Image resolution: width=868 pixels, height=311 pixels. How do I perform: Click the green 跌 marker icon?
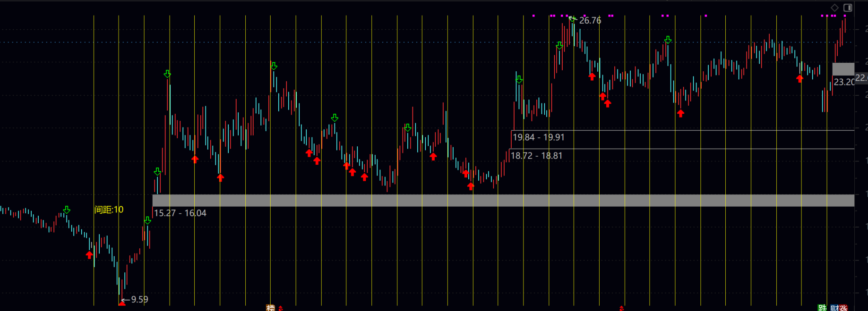click(x=822, y=308)
